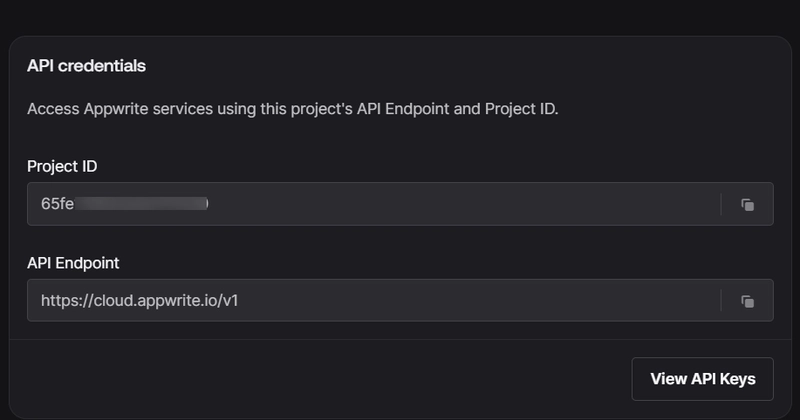The height and width of the screenshot is (420, 800).
Task: Click the Access Appwrite services description text
Action: coord(293,109)
